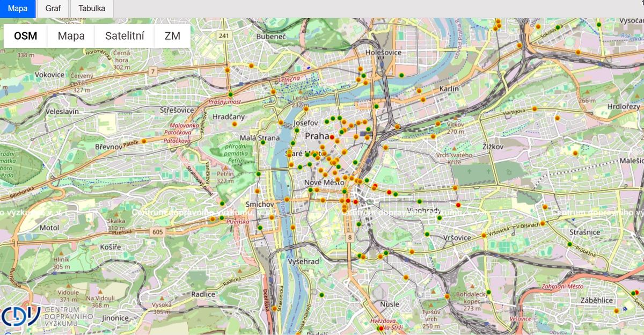Click the Veleslavín district label
Viewport: 644px width, 335px height.
(62, 111)
